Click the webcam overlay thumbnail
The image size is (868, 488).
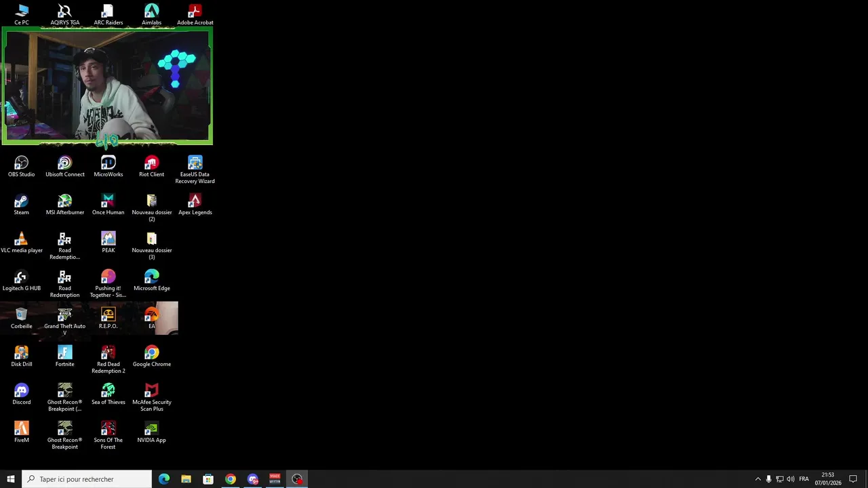pos(107,87)
